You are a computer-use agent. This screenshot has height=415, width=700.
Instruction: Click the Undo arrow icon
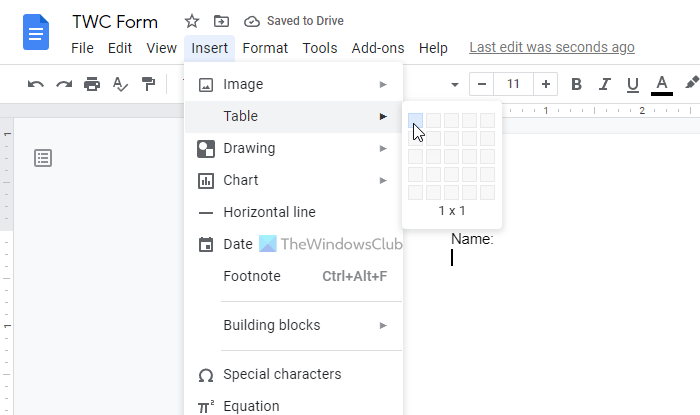coord(36,84)
